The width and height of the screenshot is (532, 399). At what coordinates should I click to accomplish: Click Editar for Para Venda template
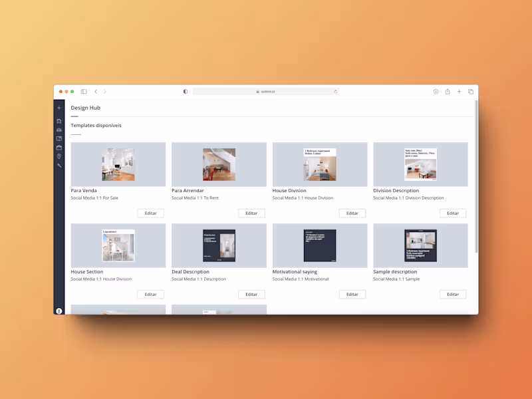(151, 213)
